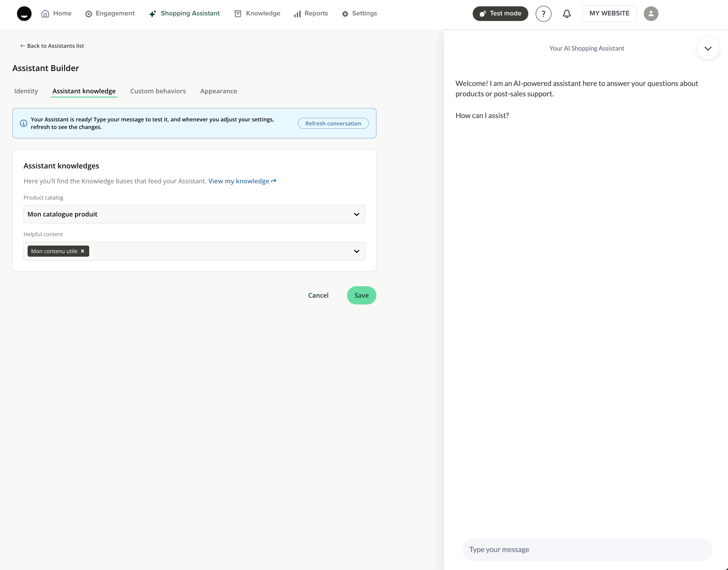Click the Your AI Shopping Assistant title
Image resolution: width=728 pixels, height=570 pixels.
pos(586,48)
